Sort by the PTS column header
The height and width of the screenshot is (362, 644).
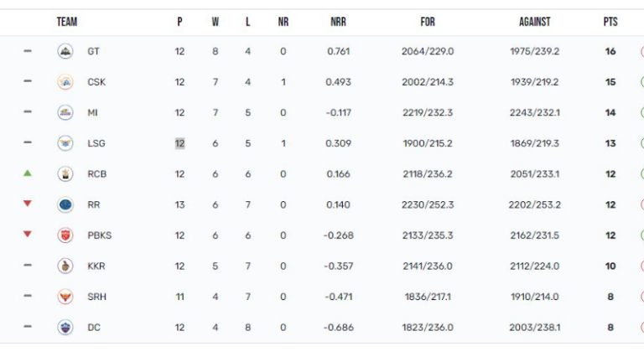coord(610,22)
